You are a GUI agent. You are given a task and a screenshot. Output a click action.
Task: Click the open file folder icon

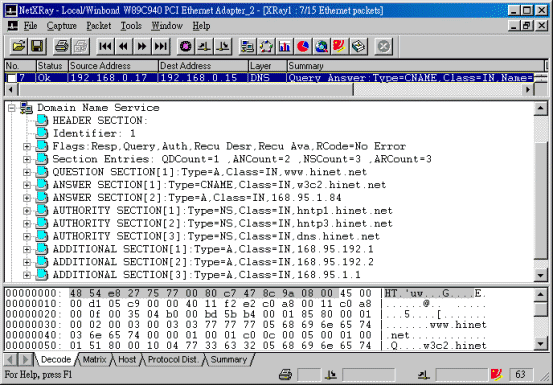pos(19,46)
